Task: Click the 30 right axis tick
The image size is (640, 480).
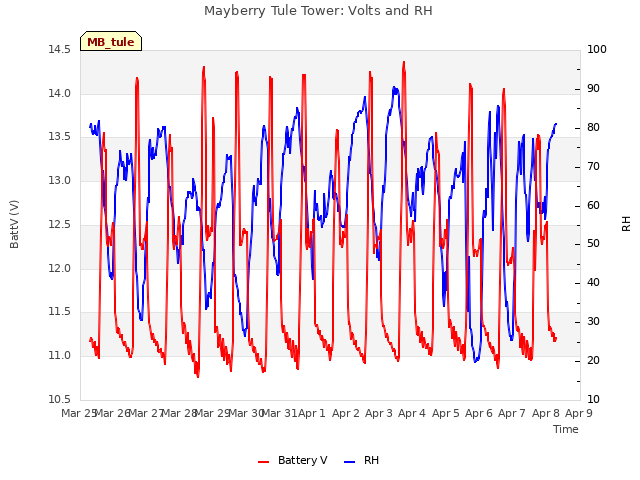Action: [593, 322]
